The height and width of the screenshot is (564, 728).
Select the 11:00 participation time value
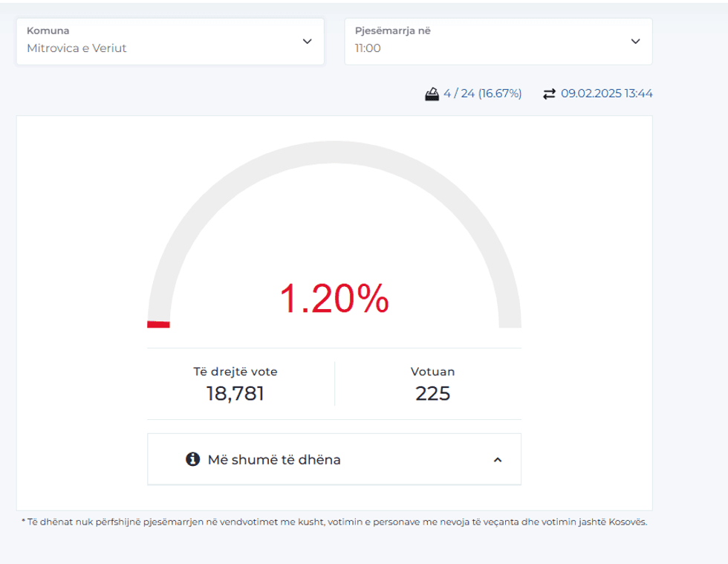pos(368,48)
